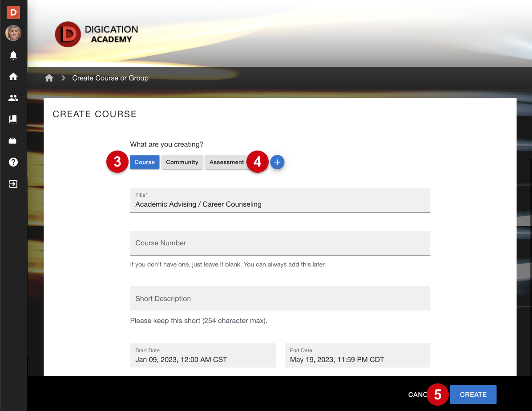This screenshot has width=532, height=411.
Task: Select the Community type button
Action: [182, 162]
